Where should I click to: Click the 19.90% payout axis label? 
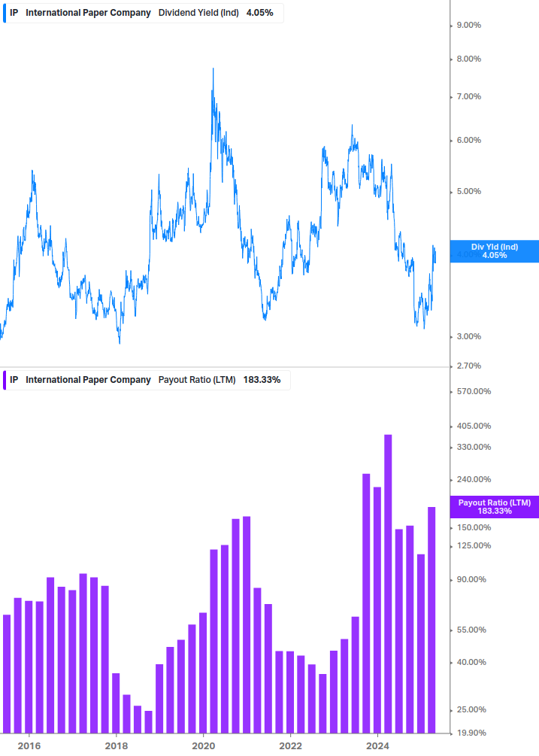coord(471,733)
